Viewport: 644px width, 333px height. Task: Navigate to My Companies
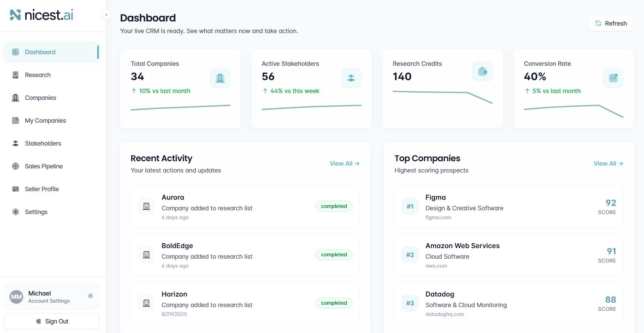[x=45, y=121]
